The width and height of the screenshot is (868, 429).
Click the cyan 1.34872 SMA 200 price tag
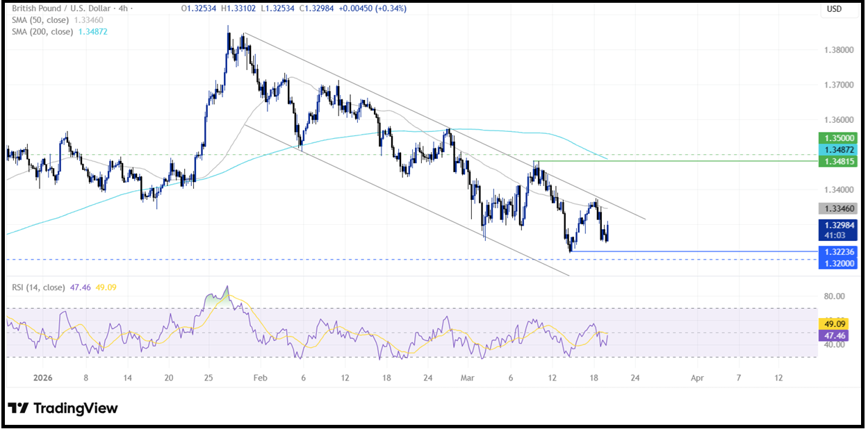click(x=840, y=149)
